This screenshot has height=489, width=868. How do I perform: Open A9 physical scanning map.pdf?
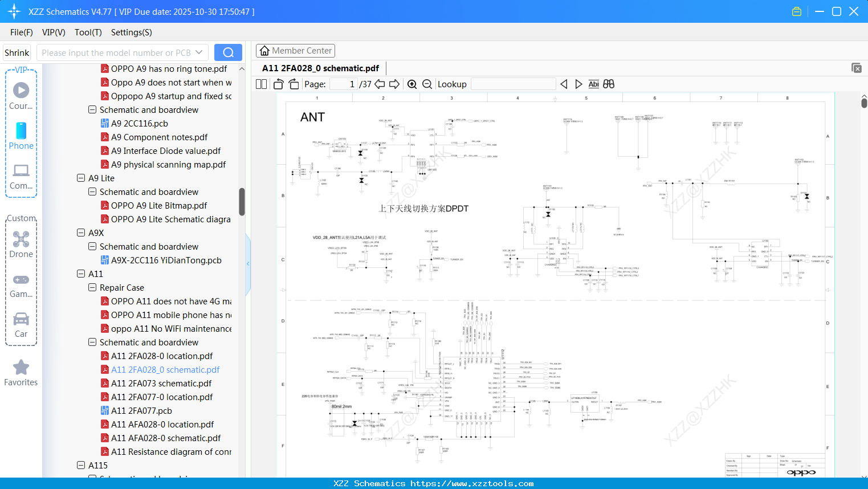click(x=168, y=164)
